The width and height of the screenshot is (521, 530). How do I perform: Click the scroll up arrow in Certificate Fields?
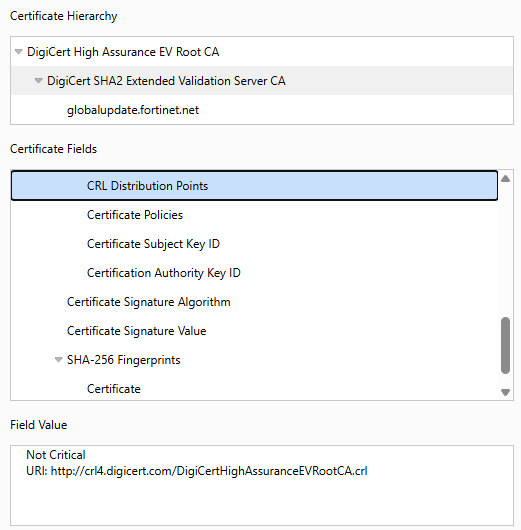click(x=505, y=178)
